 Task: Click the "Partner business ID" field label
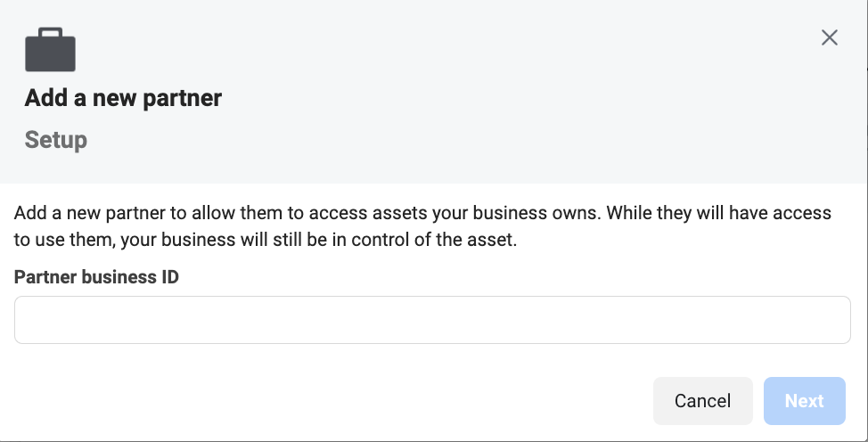point(96,277)
